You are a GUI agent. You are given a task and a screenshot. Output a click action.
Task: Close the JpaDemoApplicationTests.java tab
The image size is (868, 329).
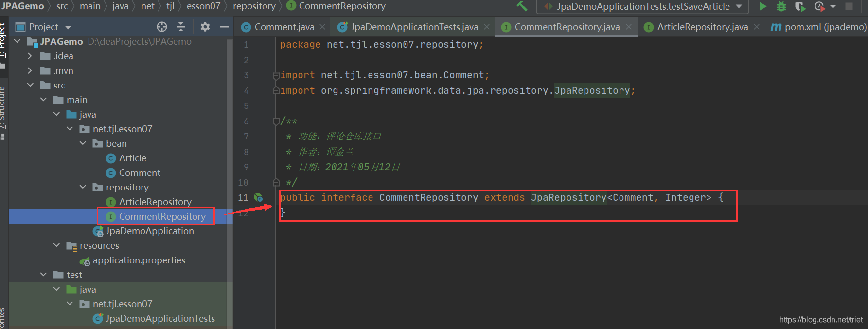[x=487, y=27]
